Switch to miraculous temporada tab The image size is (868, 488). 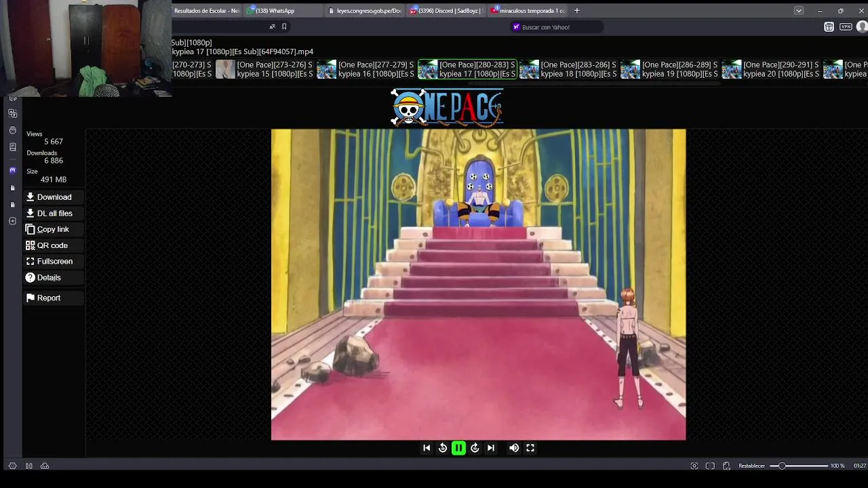coord(528,11)
